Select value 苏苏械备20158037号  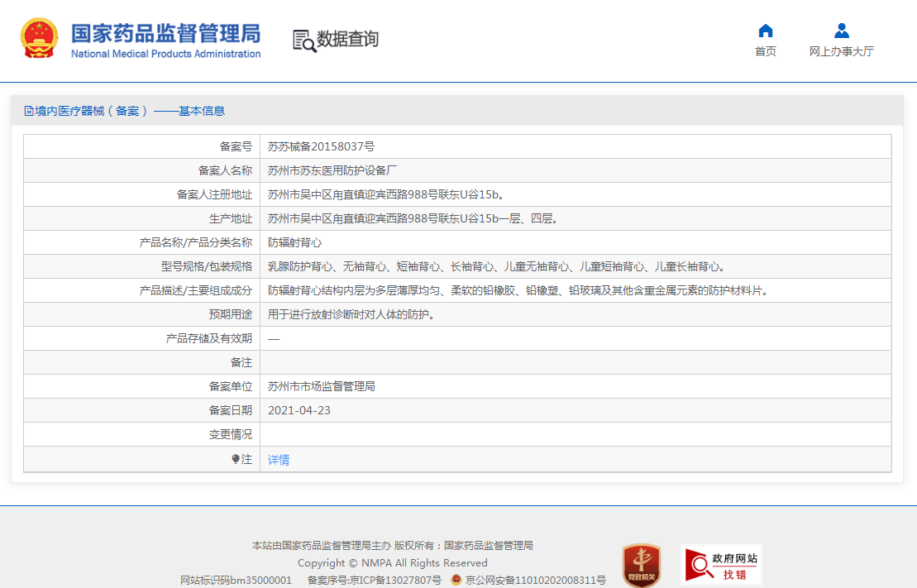[321, 146]
